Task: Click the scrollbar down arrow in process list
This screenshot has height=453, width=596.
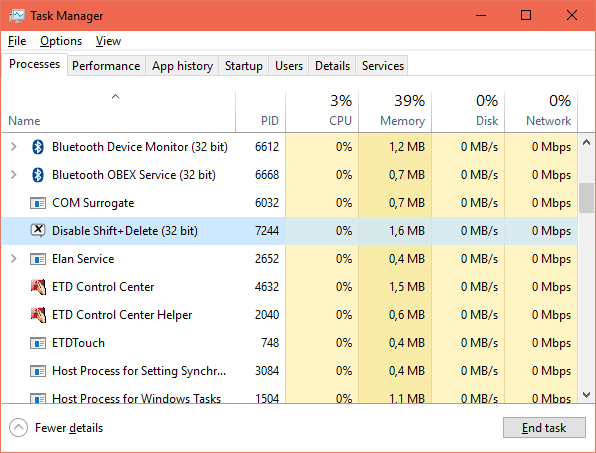Action: 586,395
